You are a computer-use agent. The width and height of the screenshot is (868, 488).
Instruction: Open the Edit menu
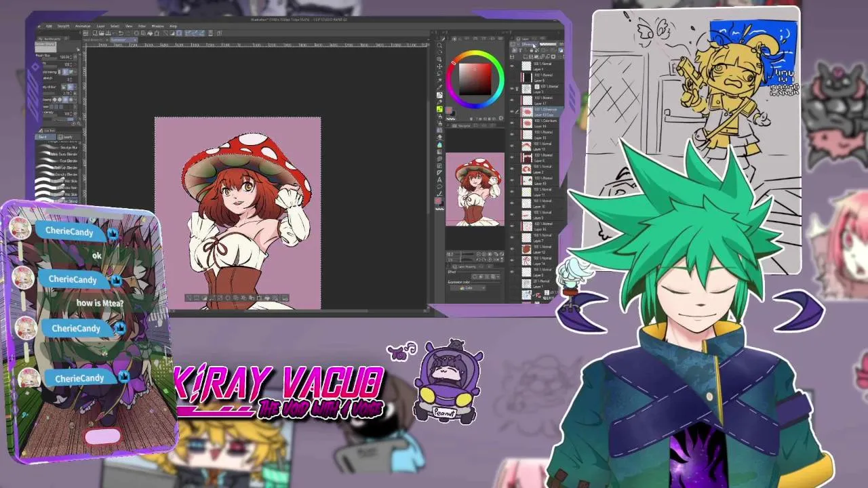click(x=49, y=26)
